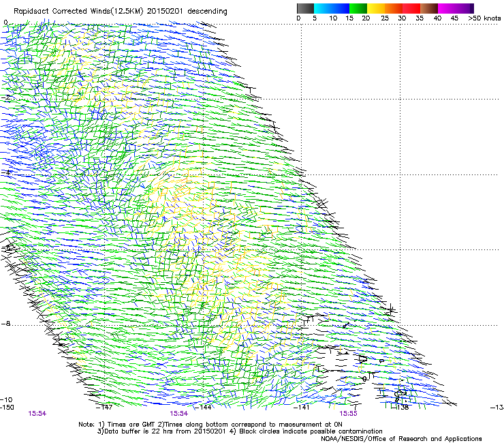Image resolution: width=504 pixels, height=443 pixels.
Task: Click the '-138' longitude axis label
Action: [x=400, y=408]
